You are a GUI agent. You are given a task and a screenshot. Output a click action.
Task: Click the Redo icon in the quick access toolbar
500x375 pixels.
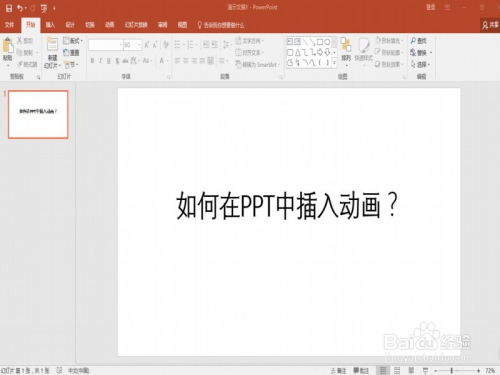point(33,8)
